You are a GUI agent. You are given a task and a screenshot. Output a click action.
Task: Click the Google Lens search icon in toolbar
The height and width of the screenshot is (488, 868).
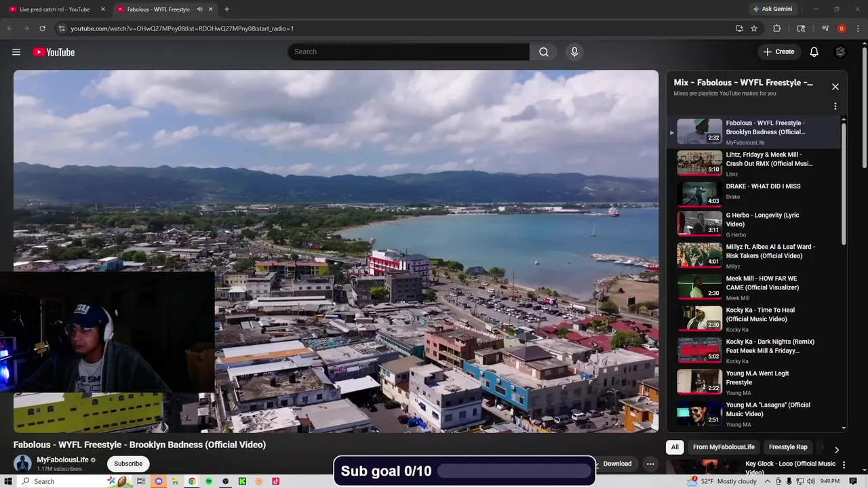(801, 28)
